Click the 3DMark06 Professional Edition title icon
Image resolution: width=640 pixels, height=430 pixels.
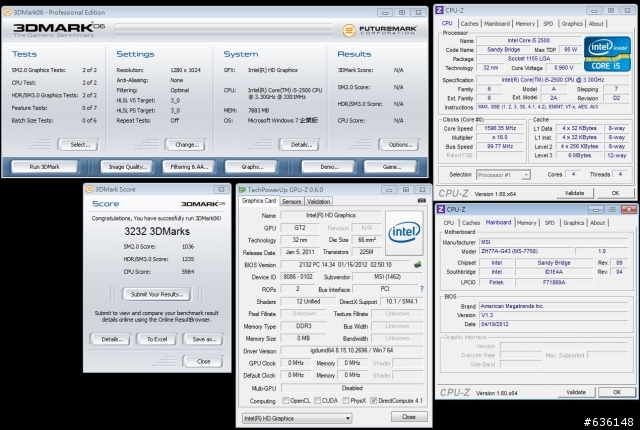tap(7, 12)
